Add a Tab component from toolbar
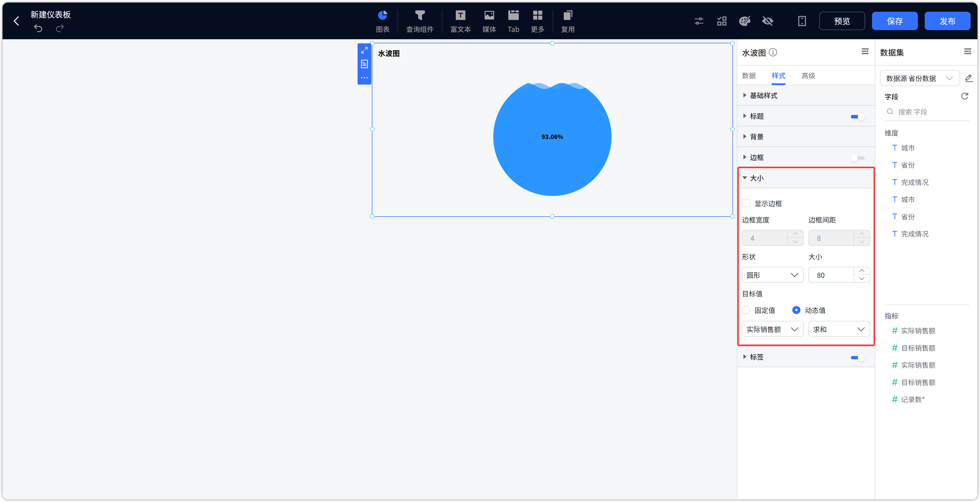 point(513,21)
